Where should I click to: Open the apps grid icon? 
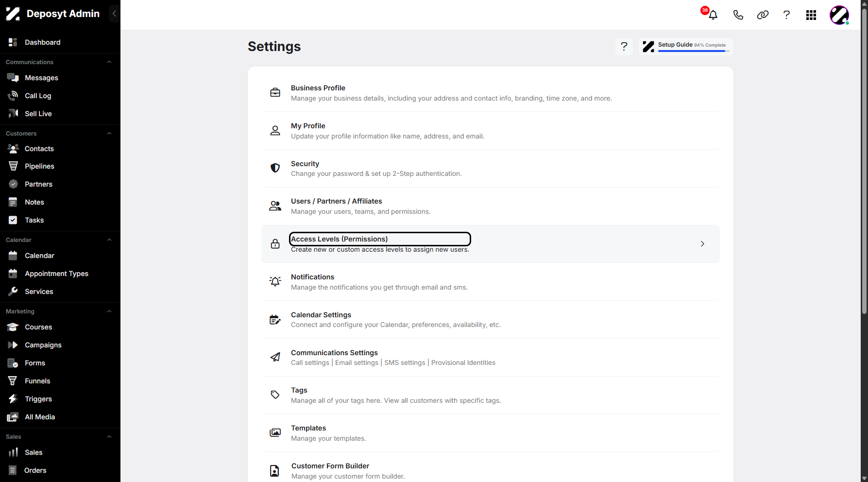click(811, 15)
